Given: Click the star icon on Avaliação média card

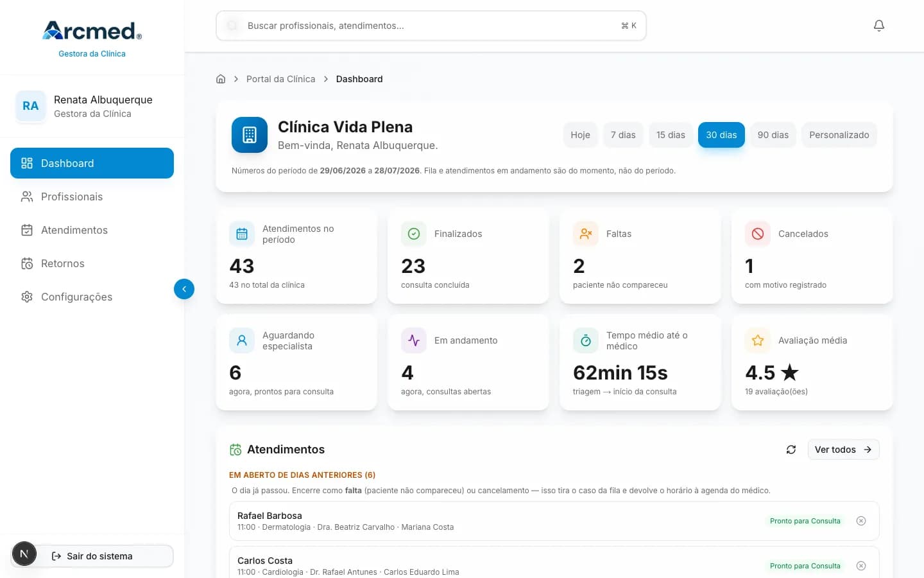Looking at the screenshot, I should click(758, 340).
